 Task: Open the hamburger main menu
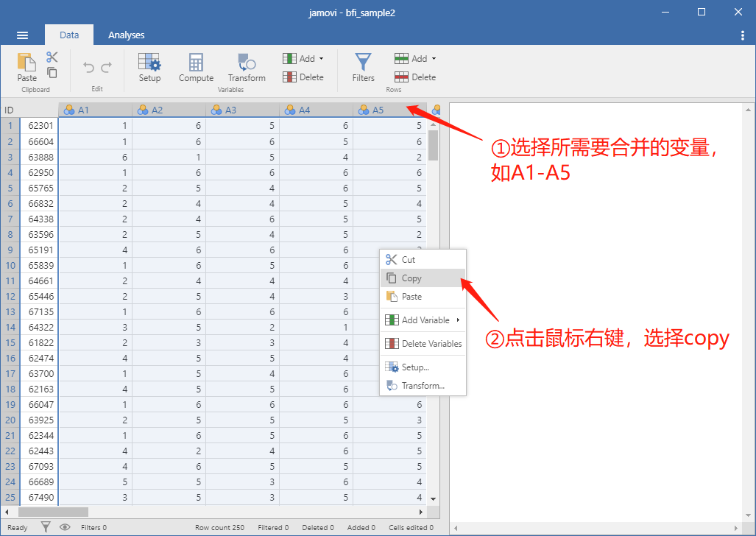click(x=22, y=35)
